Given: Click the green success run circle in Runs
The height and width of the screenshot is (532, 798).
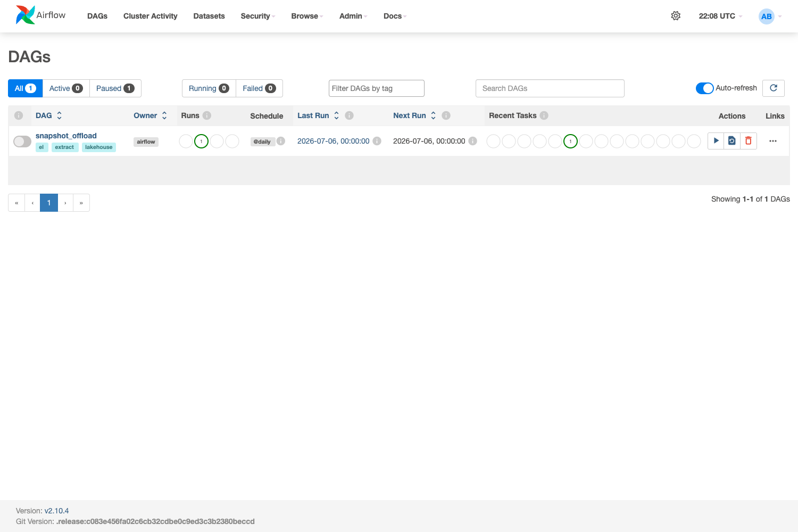Looking at the screenshot, I should point(201,141).
